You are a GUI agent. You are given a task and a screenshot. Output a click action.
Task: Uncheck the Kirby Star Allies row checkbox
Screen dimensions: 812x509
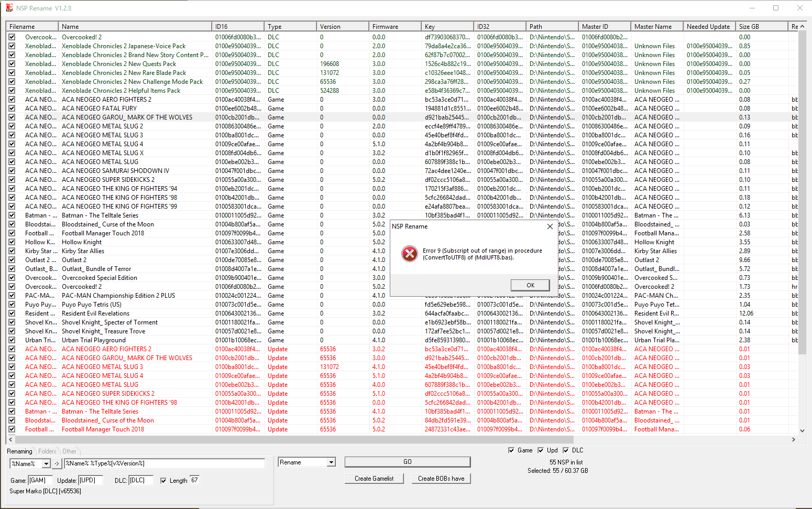[12, 251]
